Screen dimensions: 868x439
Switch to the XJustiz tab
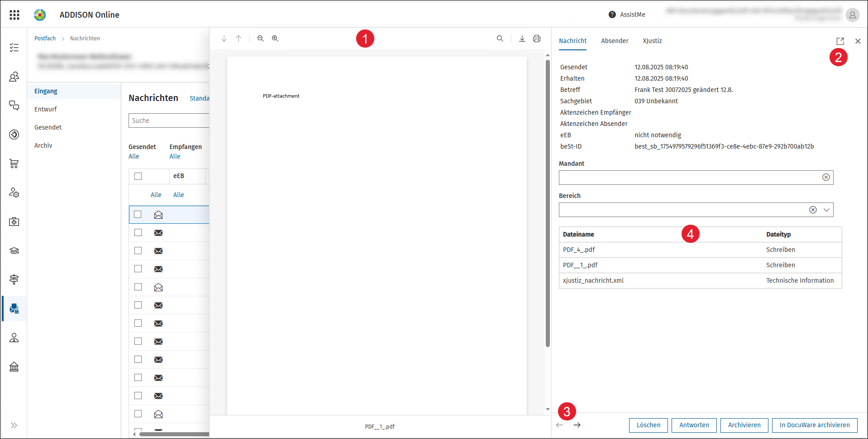652,41
